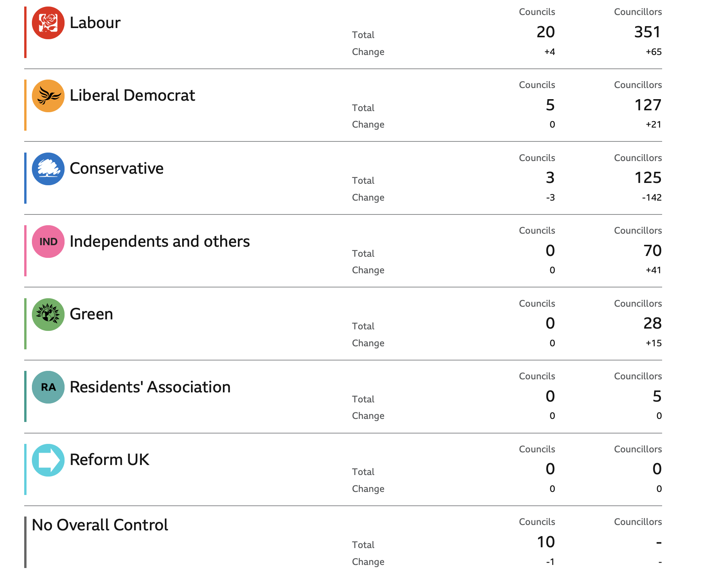
Task: Click Labour's councils total of 20
Action: click(x=546, y=32)
